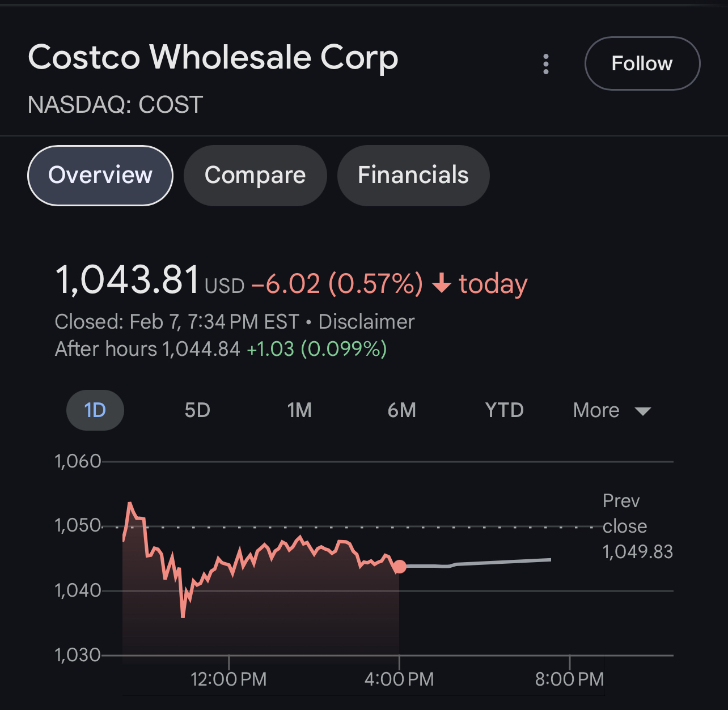Click the Prev close 1,049.83 label

click(637, 526)
